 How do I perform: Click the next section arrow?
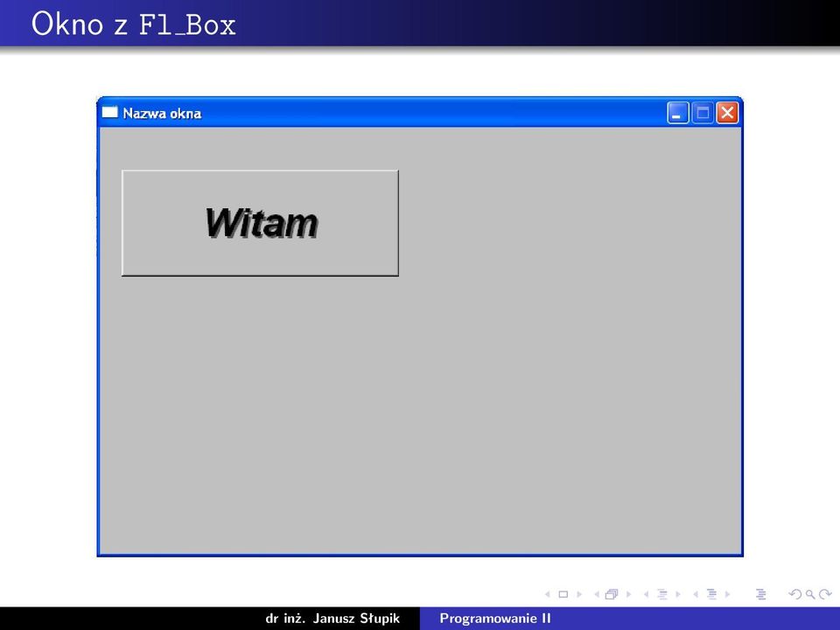[x=727, y=594]
